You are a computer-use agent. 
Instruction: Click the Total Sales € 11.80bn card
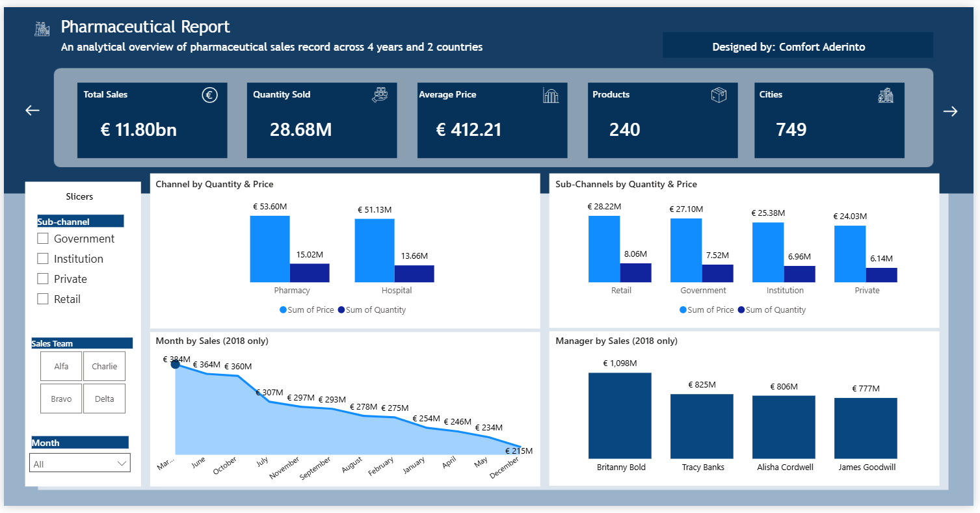point(152,120)
